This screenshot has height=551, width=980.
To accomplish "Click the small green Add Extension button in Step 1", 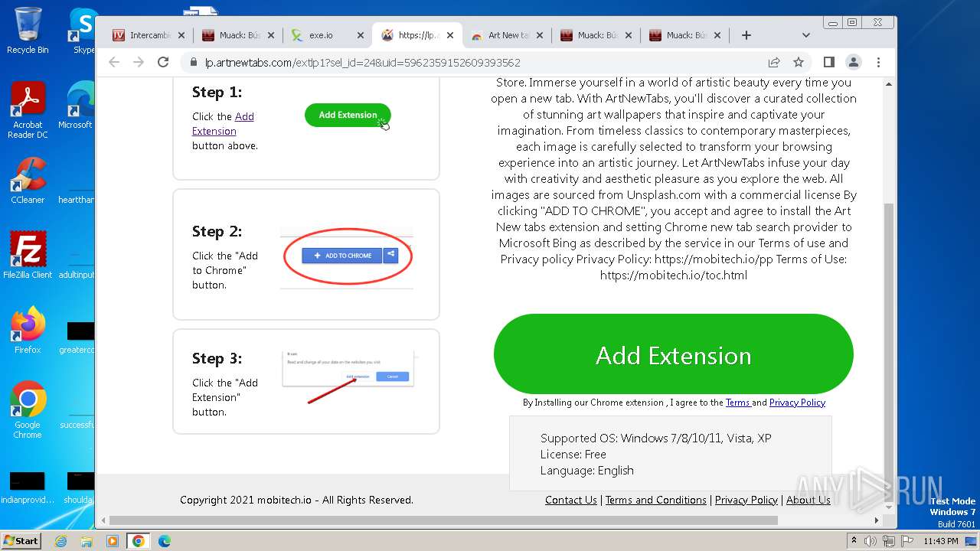I will [348, 115].
